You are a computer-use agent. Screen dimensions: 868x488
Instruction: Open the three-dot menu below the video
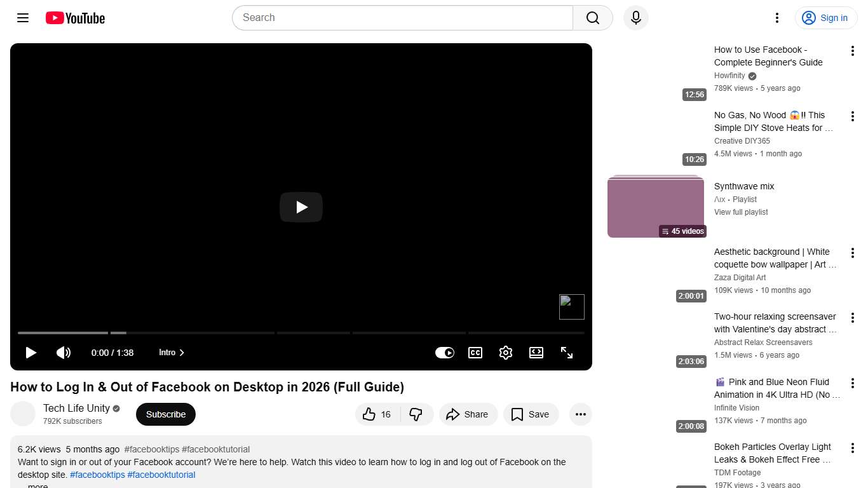coord(580,414)
